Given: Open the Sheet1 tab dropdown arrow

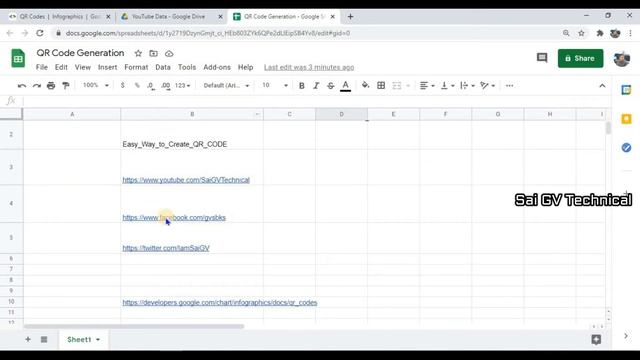Looking at the screenshot, I should pyautogui.click(x=98, y=340).
